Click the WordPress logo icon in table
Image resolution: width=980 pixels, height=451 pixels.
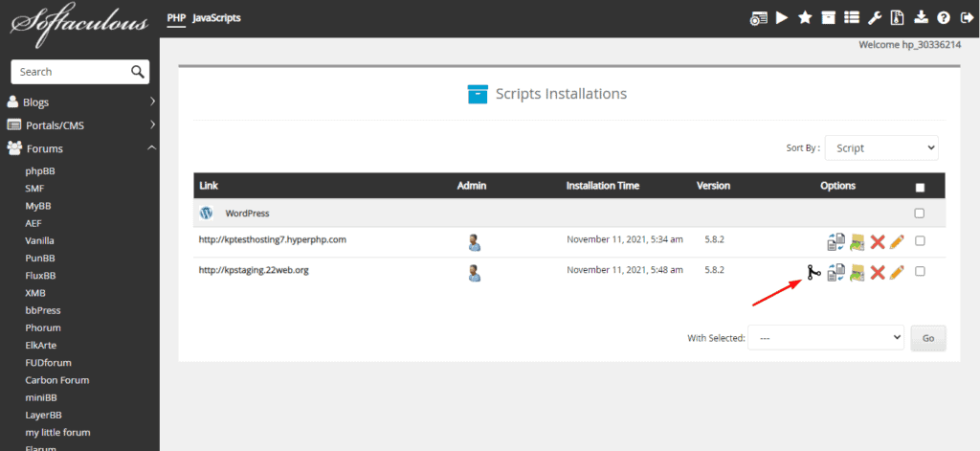pyautogui.click(x=207, y=213)
